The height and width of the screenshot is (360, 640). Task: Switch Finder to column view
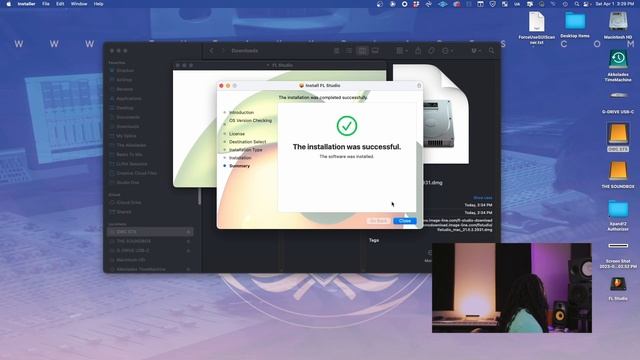[x=362, y=51]
